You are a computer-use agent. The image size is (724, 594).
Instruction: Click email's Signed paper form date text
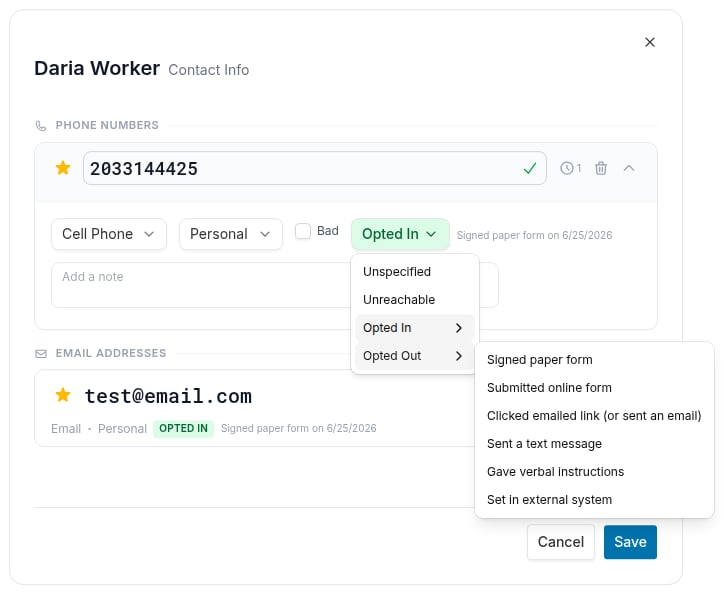coord(298,429)
